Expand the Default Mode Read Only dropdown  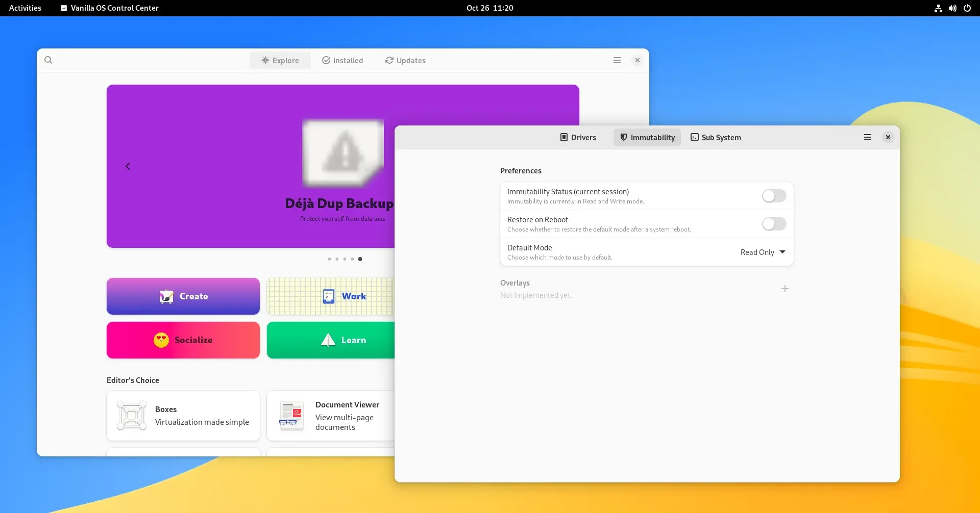click(763, 252)
